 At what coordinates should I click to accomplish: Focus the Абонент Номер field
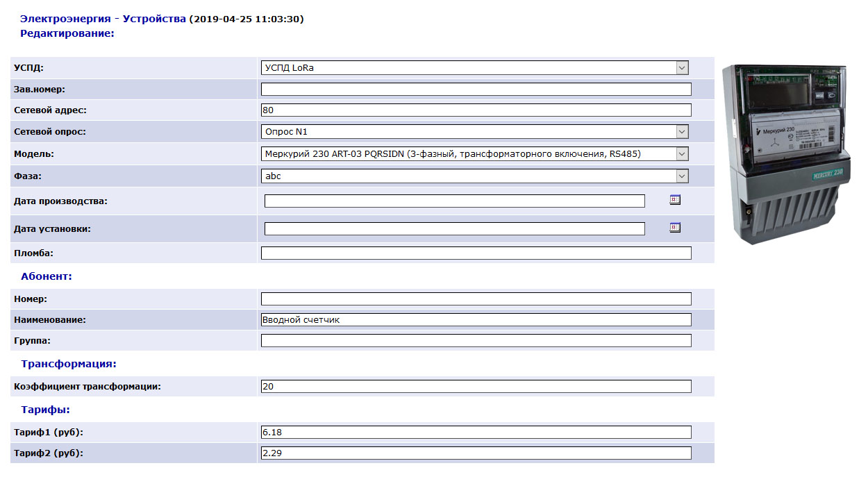coord(476,299)
